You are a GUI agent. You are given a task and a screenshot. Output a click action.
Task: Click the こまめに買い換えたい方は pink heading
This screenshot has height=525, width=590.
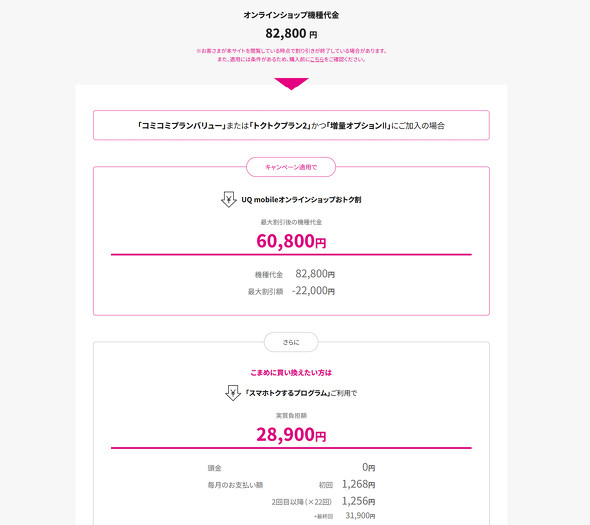click(x=291, y=373)
